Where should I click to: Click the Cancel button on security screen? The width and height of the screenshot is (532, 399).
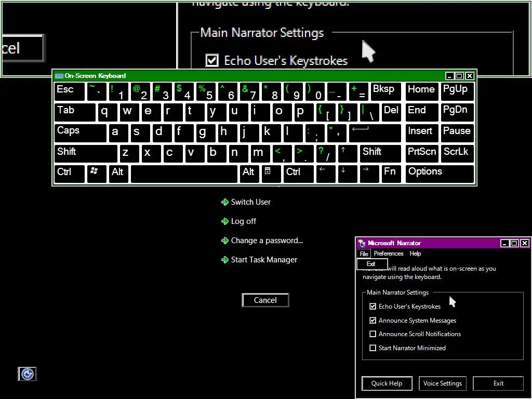(x=265, y=300)
